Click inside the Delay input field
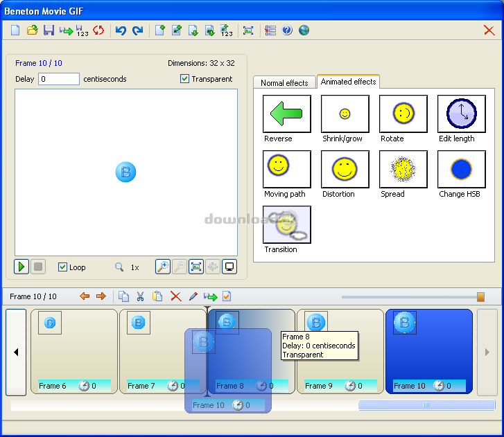The width and height of the screenshot is (504, 437). (59, 79)
